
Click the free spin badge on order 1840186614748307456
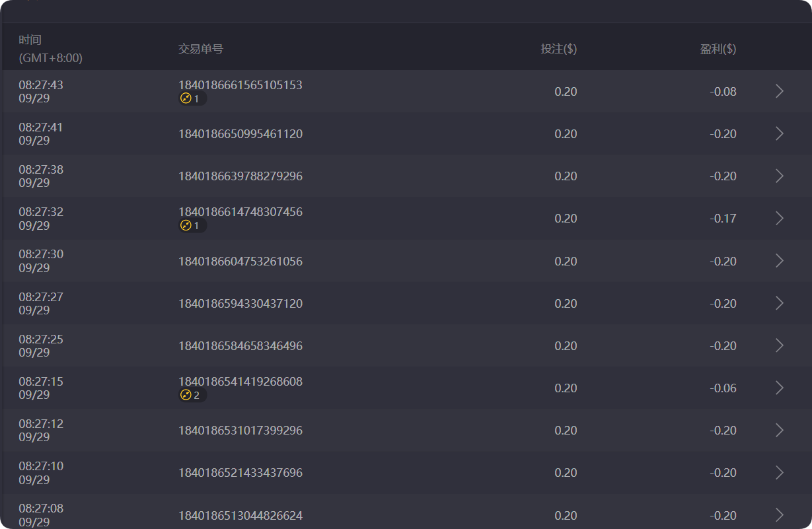[192, 226]
